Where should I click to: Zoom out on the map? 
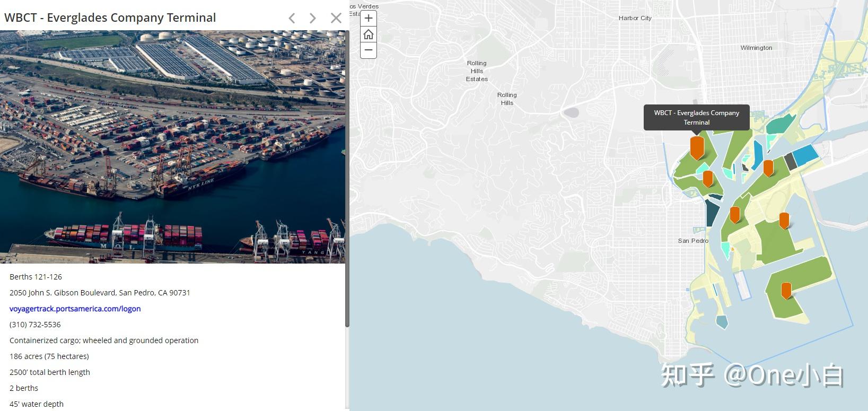(369, 50)
